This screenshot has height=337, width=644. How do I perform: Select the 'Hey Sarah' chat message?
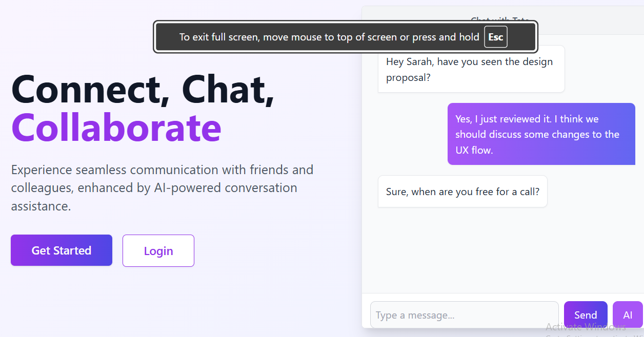tap(471, 69)
